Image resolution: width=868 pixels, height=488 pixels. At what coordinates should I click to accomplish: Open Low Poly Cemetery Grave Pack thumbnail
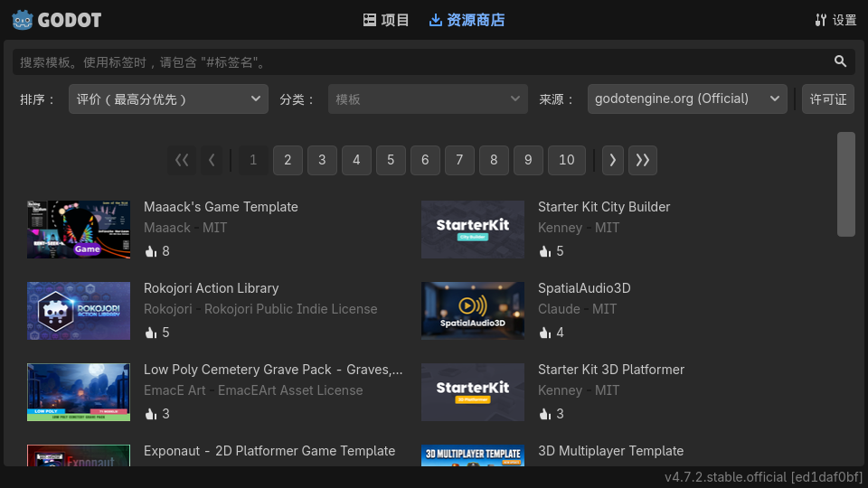coord(79,392)
